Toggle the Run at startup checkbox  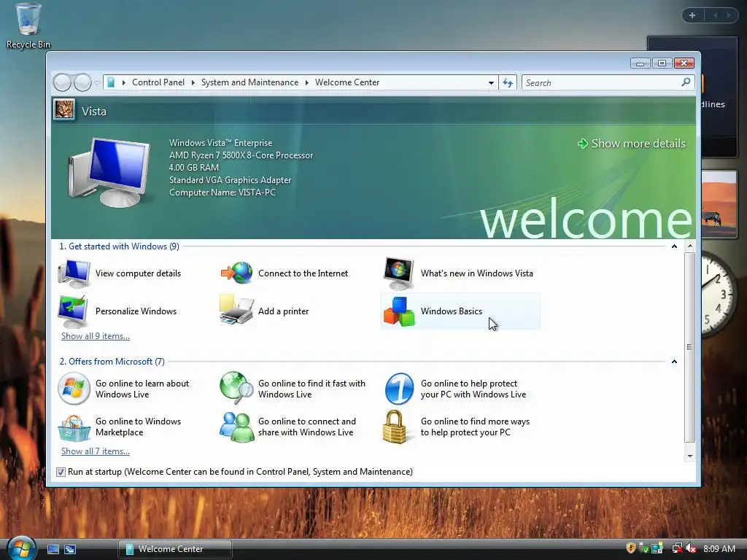(x=61, y=472)
